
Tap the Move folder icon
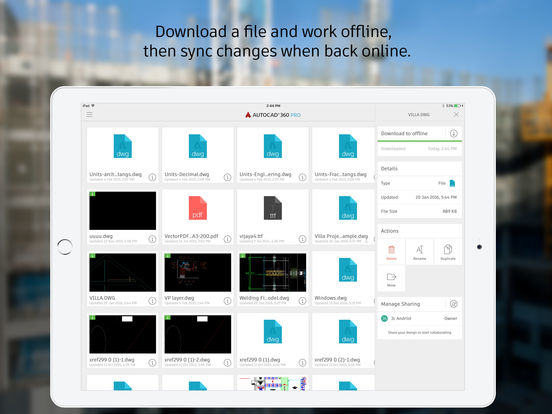tap(391, 277)
